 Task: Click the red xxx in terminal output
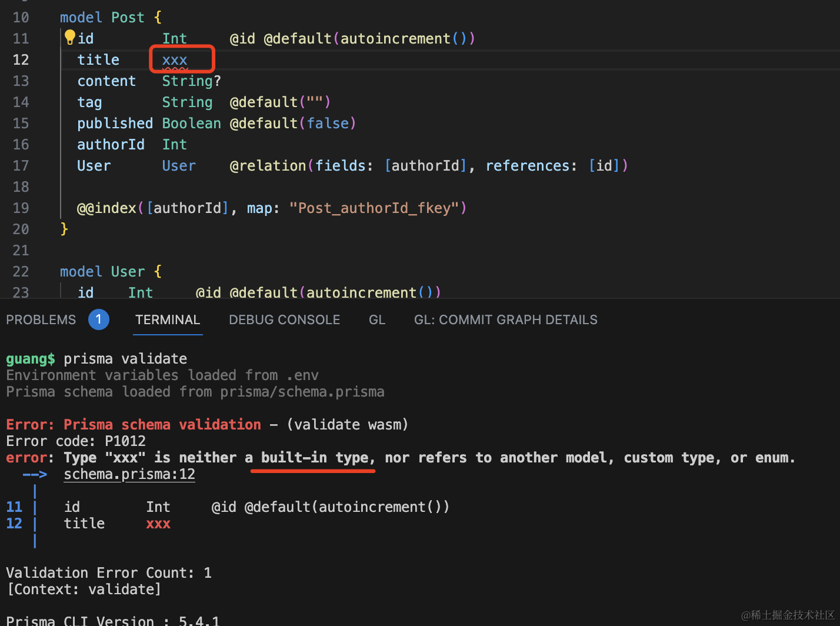[x=158, y=524]
